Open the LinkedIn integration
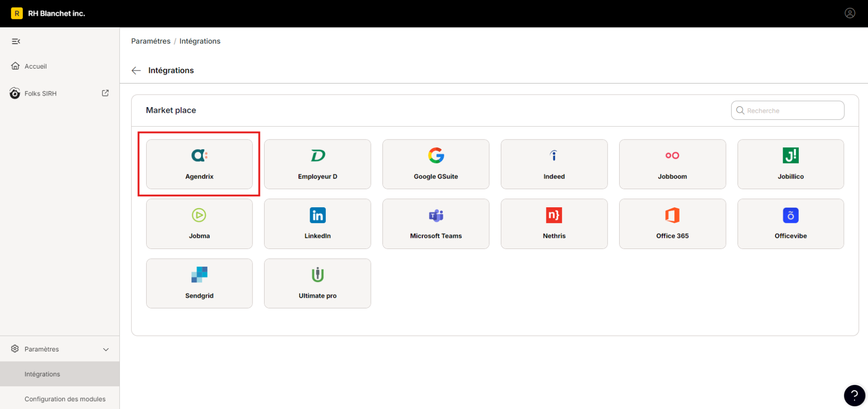 point(317,224)
